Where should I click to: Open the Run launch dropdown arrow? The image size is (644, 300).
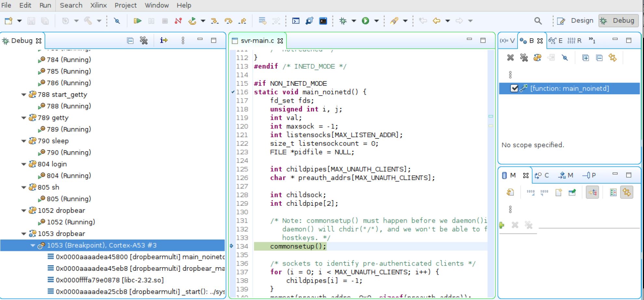(x=376, y=21)
